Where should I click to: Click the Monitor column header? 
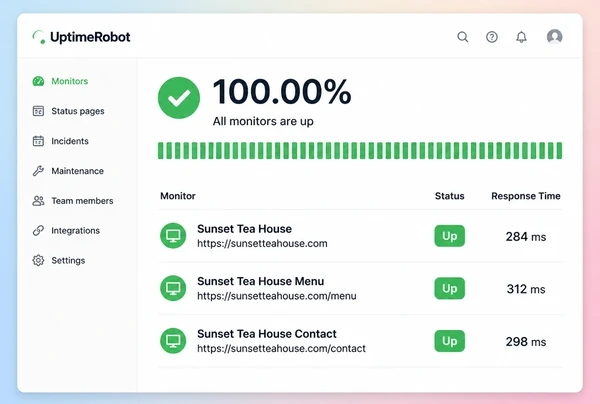[178, 196]
